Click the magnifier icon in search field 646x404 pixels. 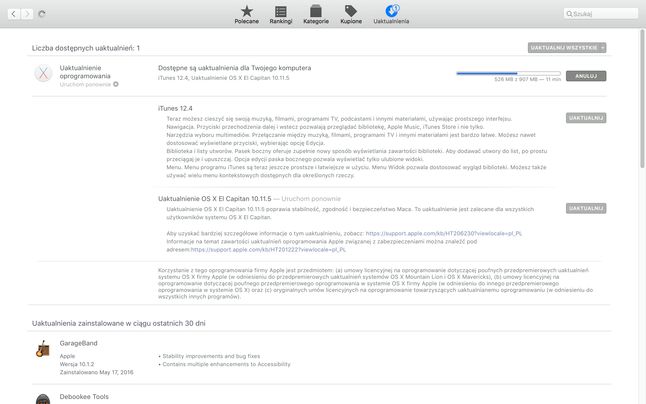[x=569, y=14]
